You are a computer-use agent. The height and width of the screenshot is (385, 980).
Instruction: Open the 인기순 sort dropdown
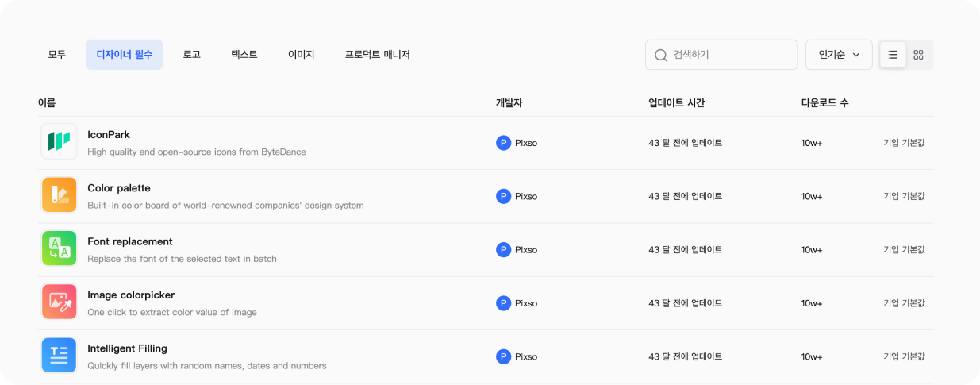(x=839, y=55)
